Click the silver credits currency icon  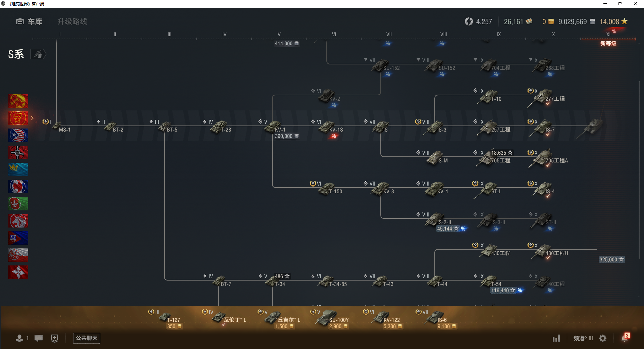[592, 21]
